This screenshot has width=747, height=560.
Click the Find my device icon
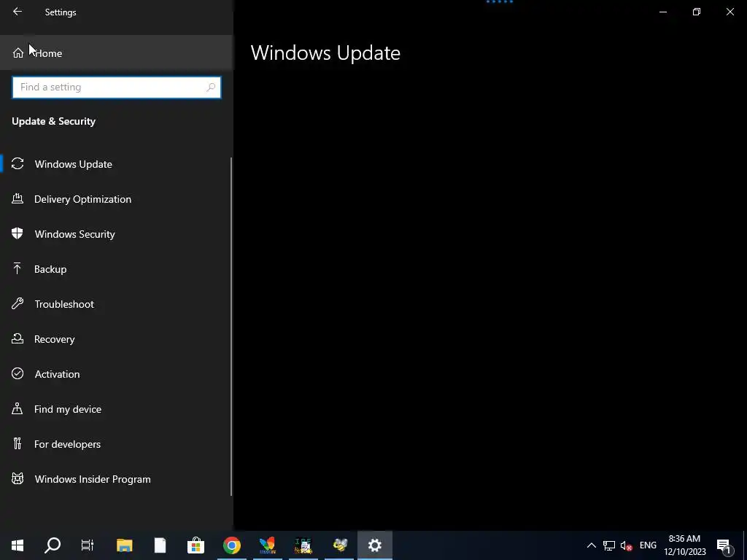(x=18, y=408)
